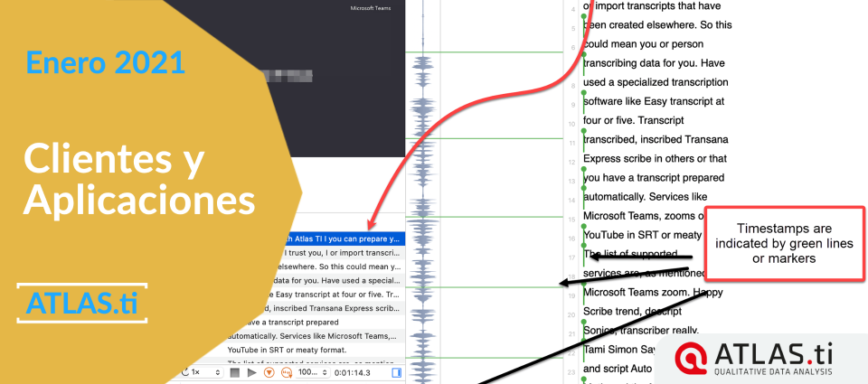Toggle the blue side panel icon

pyautogui.click(x=396, y=373)
